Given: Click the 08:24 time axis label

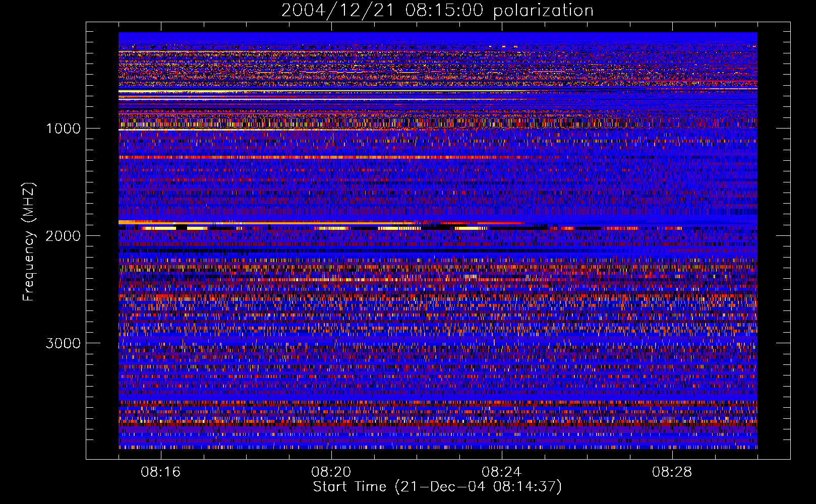Looking at the screenshot, I should tap(502, 472).
